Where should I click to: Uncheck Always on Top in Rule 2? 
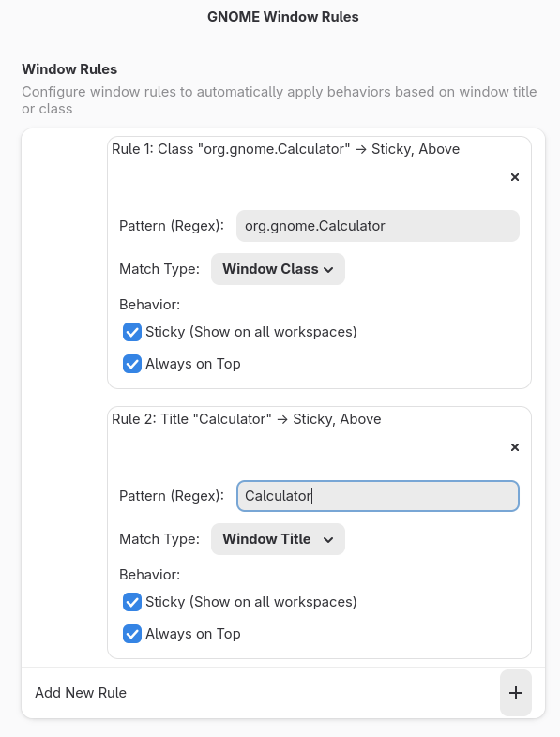coord(132,634)
